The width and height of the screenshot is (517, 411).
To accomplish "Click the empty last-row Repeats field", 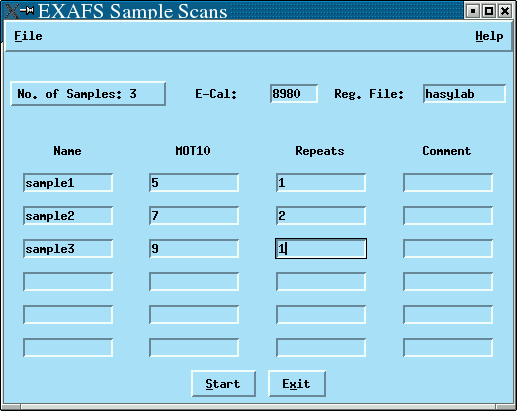I will tap(321, 348).
